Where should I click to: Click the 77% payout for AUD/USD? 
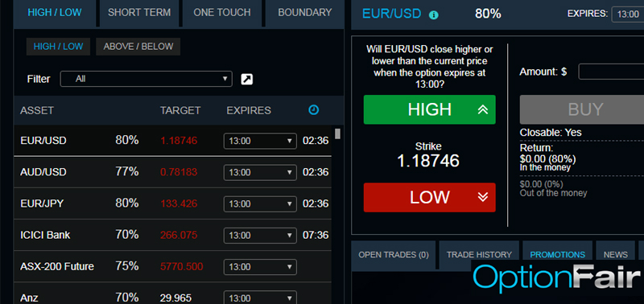[x=127, y=171]
